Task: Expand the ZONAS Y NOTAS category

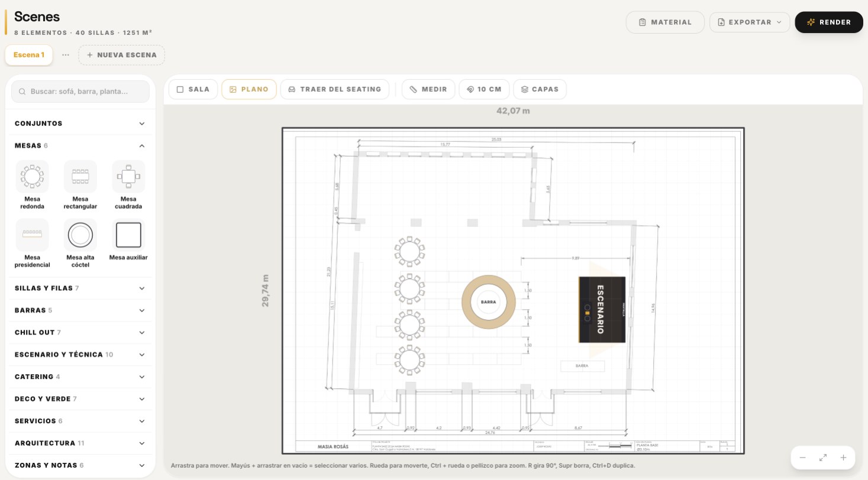Action: point(80,465)
